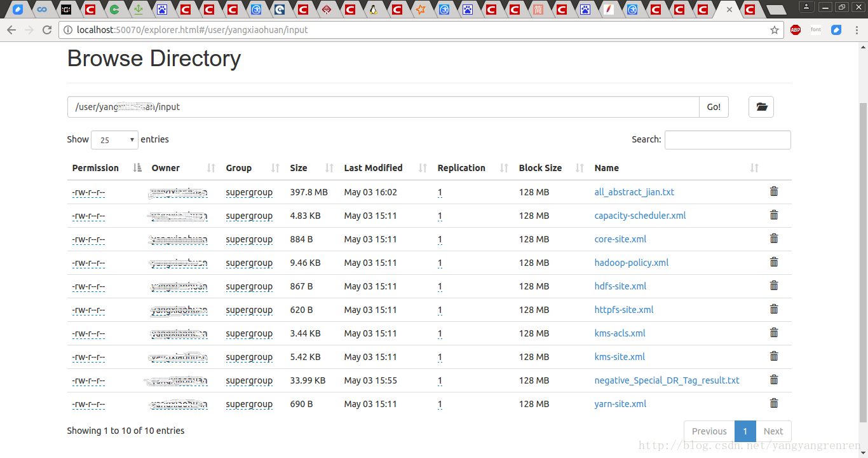The height and width of the screenshot is (458, 868).
Task: Click the replication value for hdfs-site.xml
Action: pyautogui.click(x=440, y=286)
